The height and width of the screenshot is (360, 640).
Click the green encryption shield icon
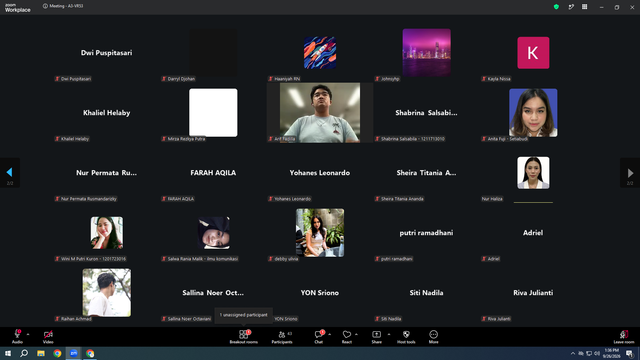click(x=556, y=7)
